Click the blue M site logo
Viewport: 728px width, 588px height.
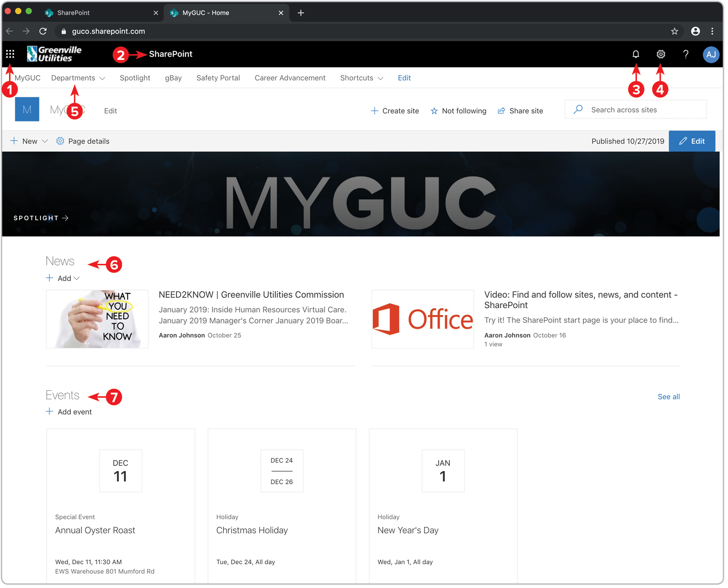coord(27,109)
